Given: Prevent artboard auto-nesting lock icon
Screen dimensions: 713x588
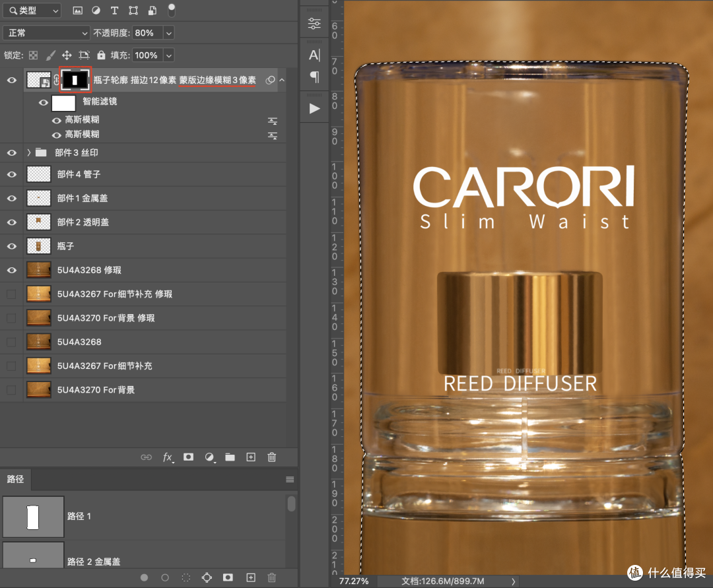Looking at the screenshot, I should [84, 55].
